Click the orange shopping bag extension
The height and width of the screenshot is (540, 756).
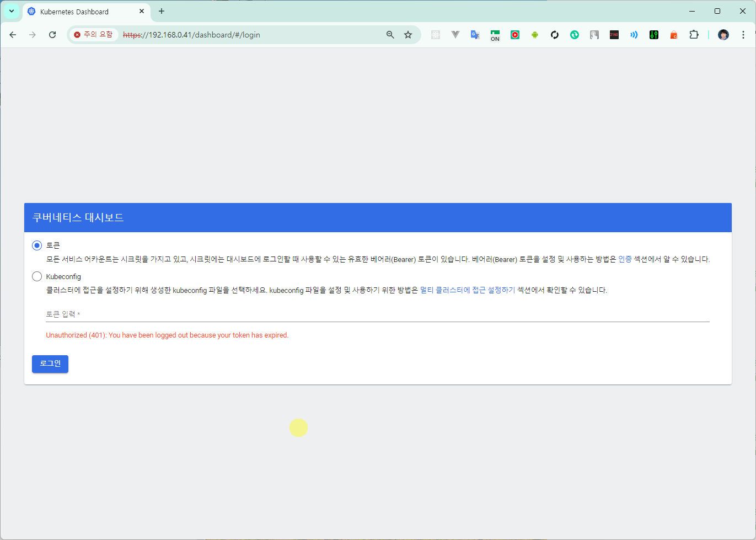674,35
